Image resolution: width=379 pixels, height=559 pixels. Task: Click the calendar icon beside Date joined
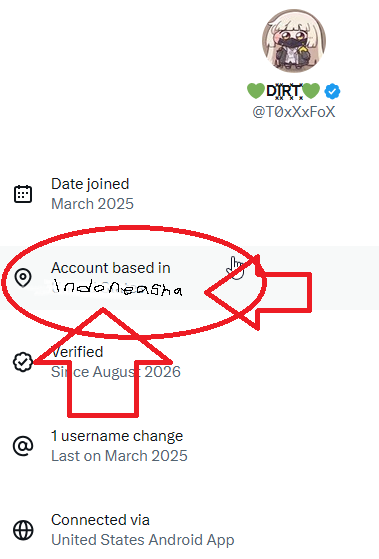click(23, 194)
